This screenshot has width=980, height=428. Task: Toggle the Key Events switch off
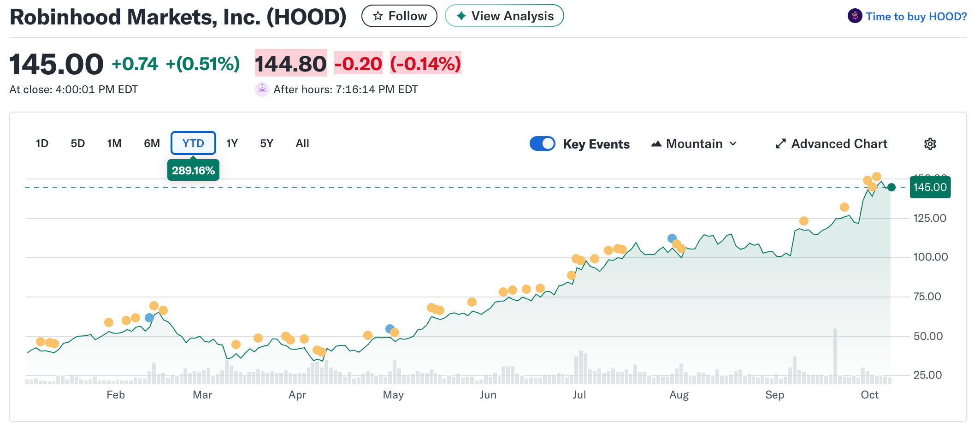pos(542,144)
